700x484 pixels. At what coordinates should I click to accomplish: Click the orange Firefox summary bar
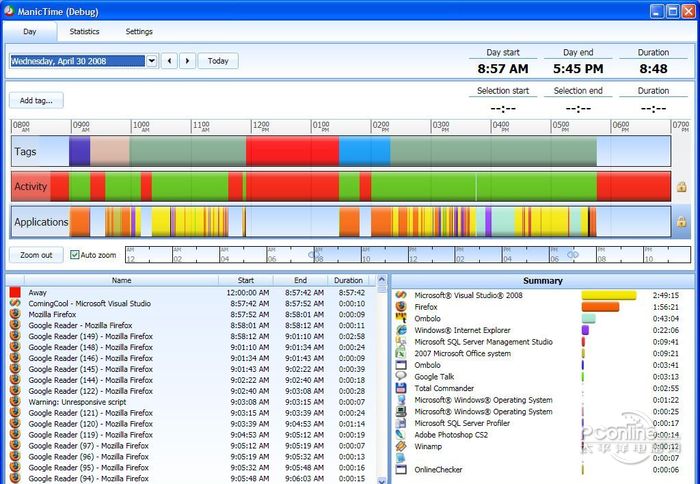pos(600,306)
